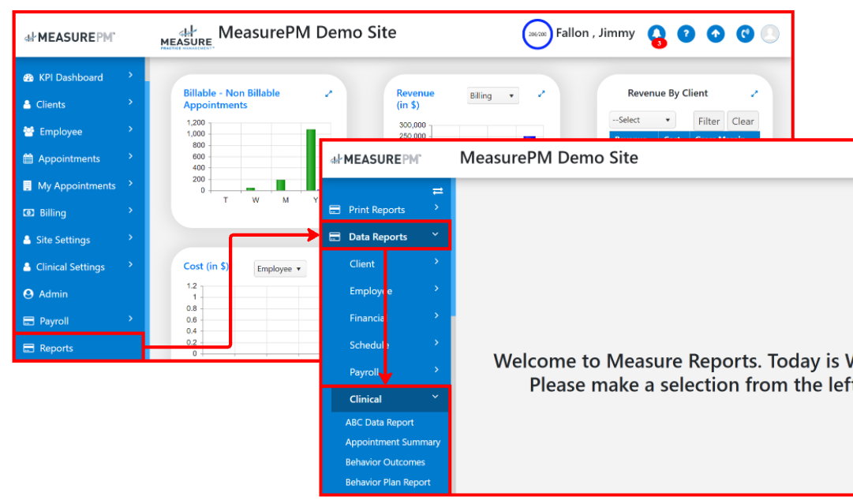This screenshot has height=504, width=853.
Task: Click the tallest green bar in Billable chart
Action: pos(311,160)
